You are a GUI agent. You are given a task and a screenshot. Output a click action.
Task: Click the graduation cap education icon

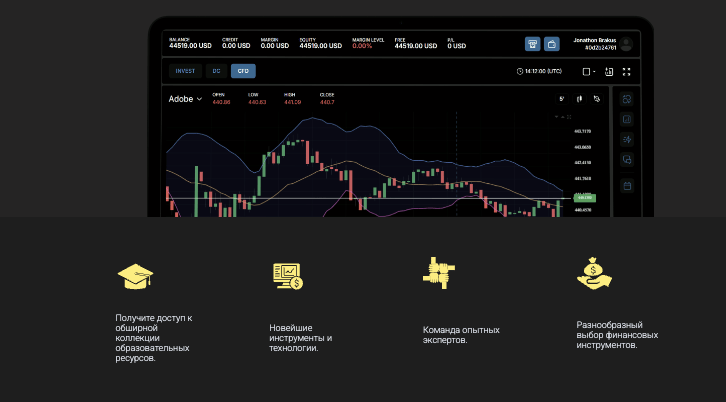(136, 276)
